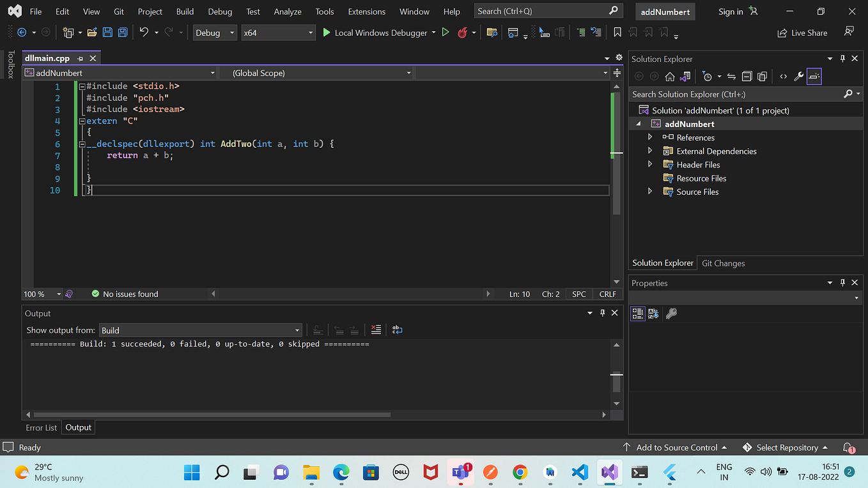Viewport: 868px width, 488px height.
Task: Toggle auto-hide pin for Solution Explorer
Action: click(842, 58)
